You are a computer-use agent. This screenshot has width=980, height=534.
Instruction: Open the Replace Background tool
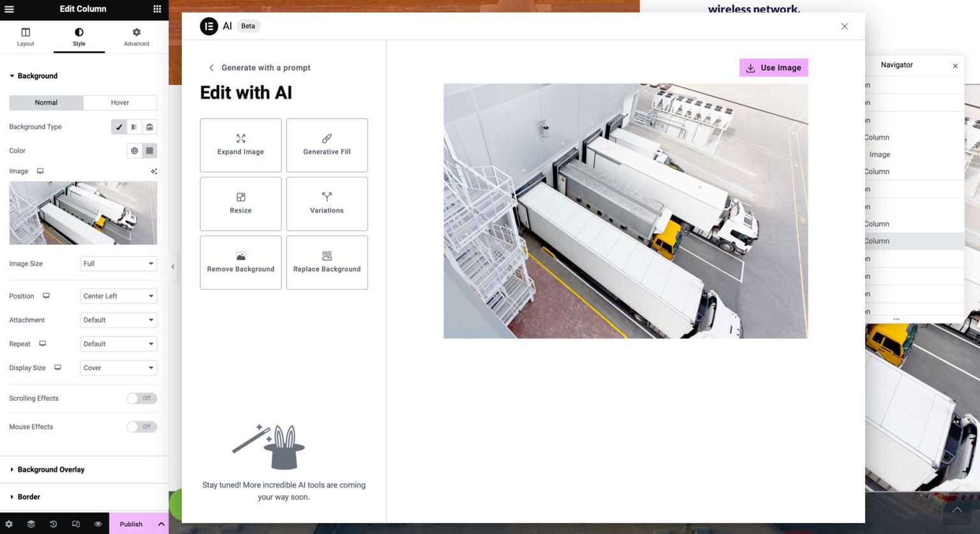click(327, 262)
